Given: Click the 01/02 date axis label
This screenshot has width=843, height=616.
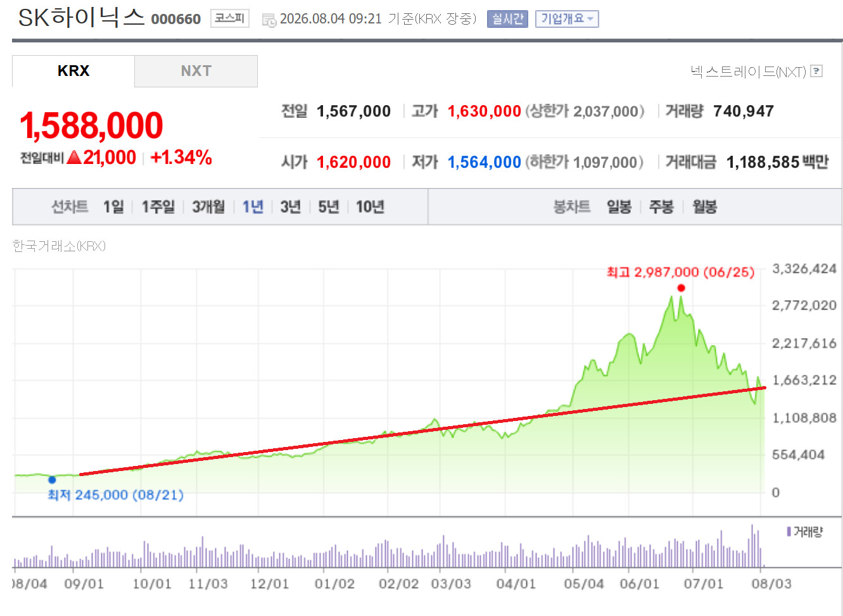Looking at the screenshot, I should (x=334, y=584).
